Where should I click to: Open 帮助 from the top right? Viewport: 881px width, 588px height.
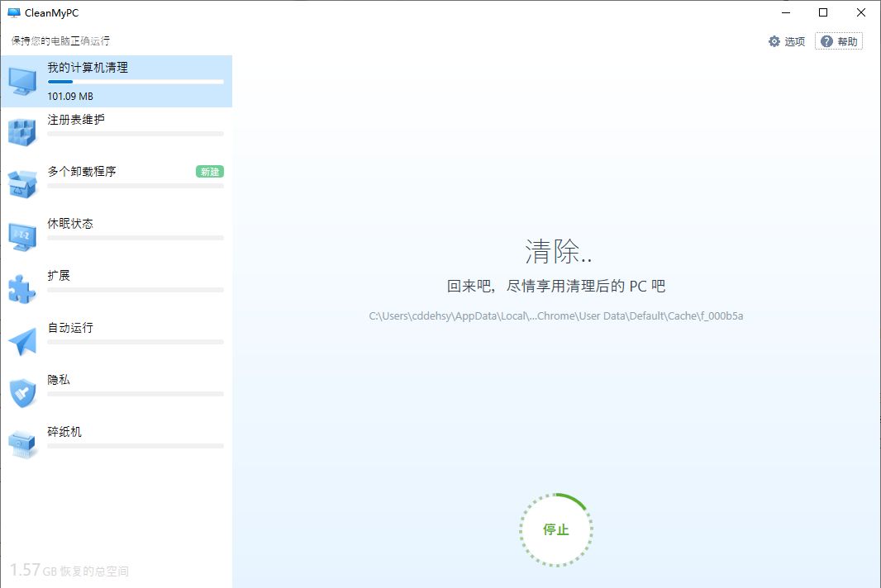845,40
